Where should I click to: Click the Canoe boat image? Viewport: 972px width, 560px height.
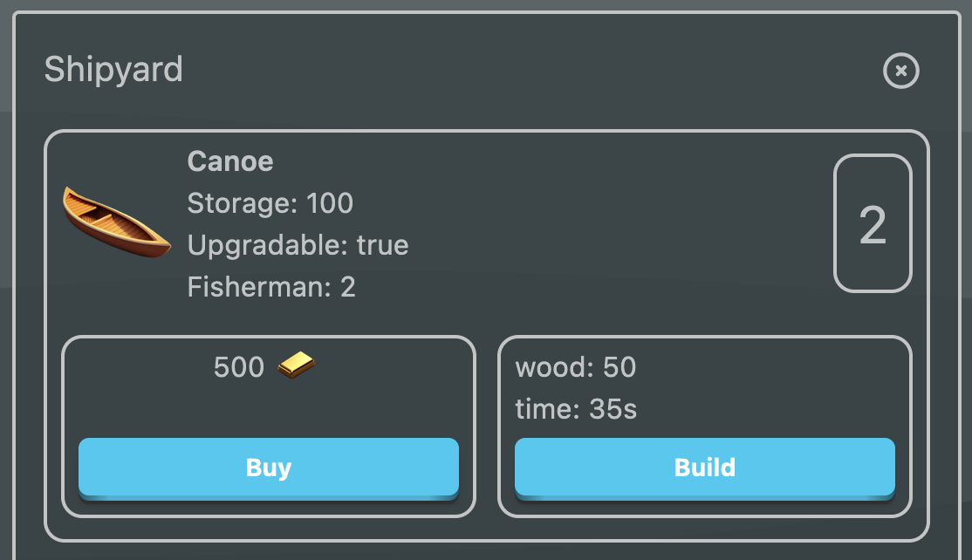[116, 222]
